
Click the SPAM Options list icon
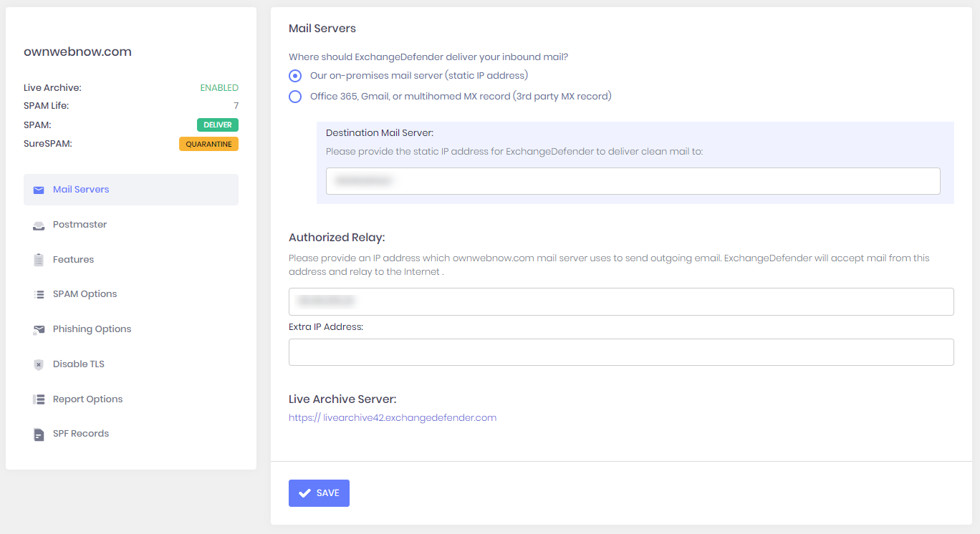pyautogui.click(x=39, y=294)
